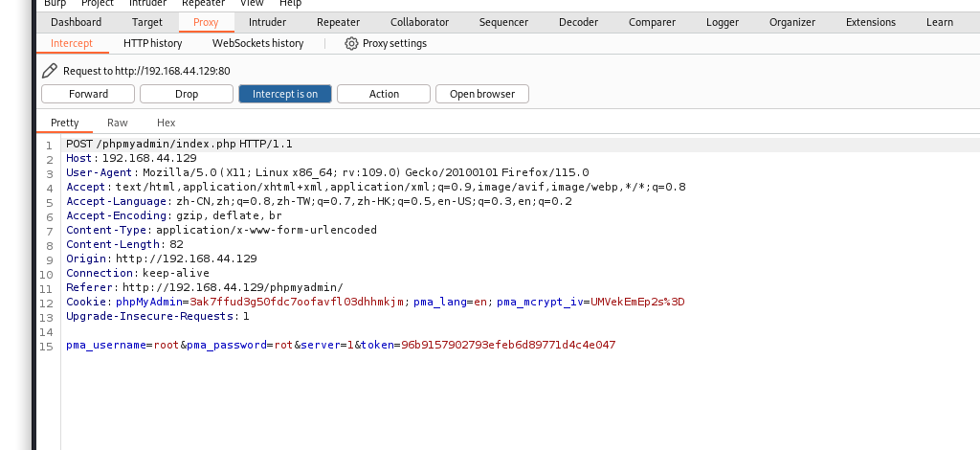Screen dimensions: 980x450
Task: Launch Burp's Open browser button
Action: (x=481, y=94)
